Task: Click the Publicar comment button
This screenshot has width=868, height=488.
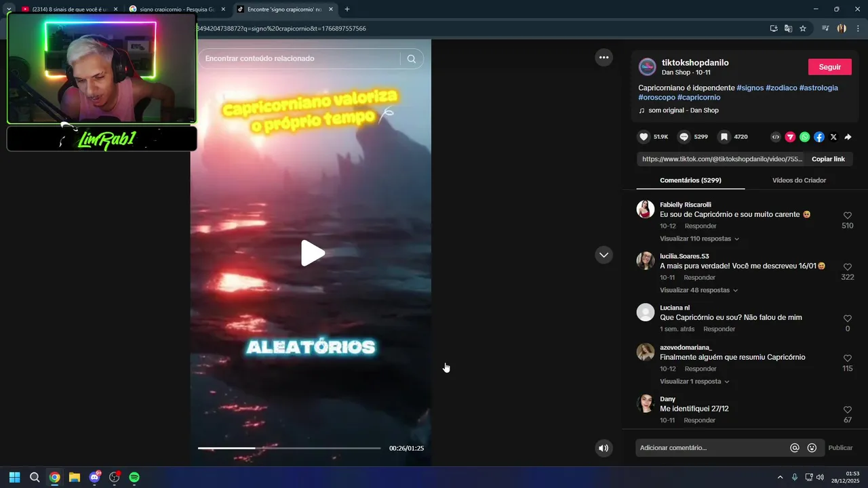Action: pos(840,448)
